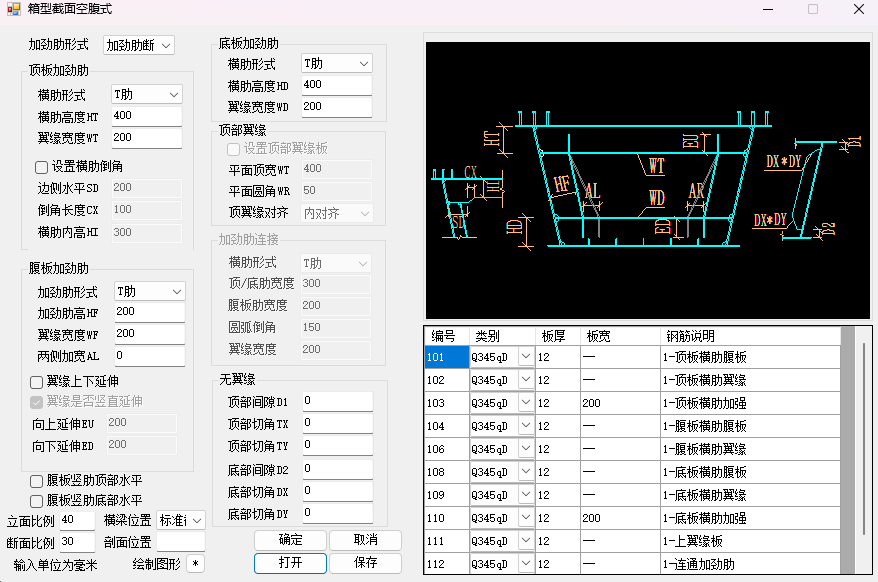Select table cell 编号 109
The image size is (878, 582).
click(447, 495)
